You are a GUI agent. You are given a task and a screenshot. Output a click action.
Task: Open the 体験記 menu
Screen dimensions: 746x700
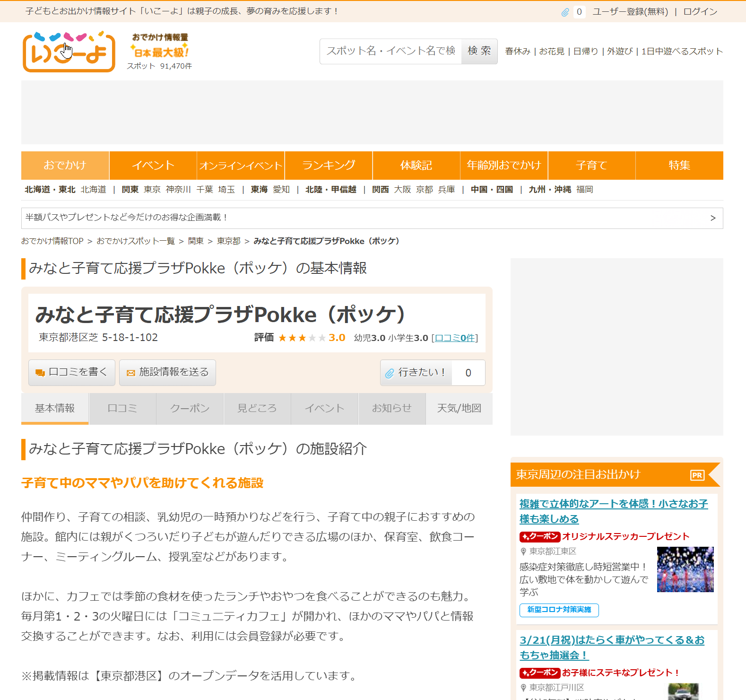point(416,166)
